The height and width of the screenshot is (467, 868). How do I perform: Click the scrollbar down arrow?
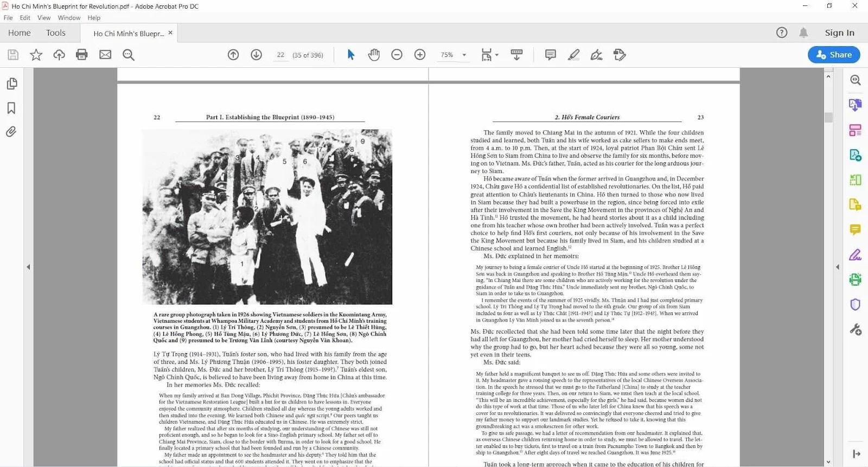828,462
